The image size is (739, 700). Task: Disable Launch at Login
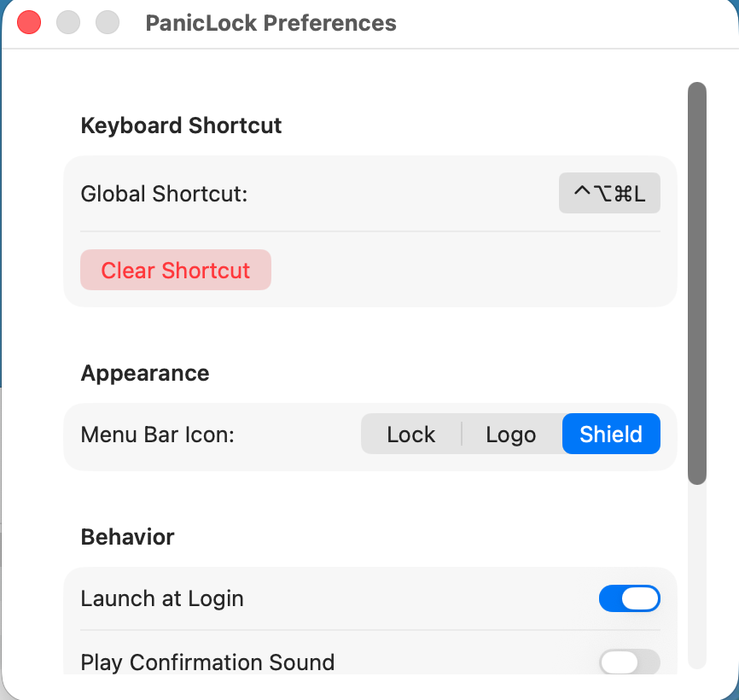point(629,598)
